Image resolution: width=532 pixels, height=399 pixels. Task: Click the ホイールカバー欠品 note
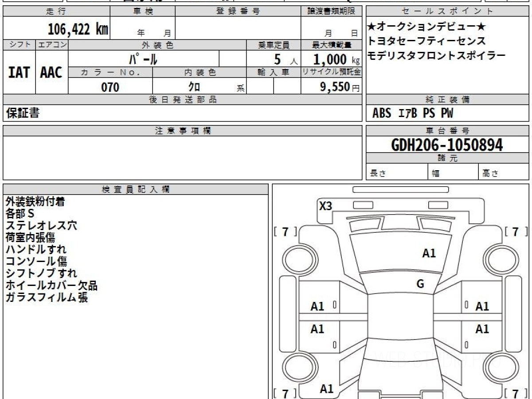[51, 286]
